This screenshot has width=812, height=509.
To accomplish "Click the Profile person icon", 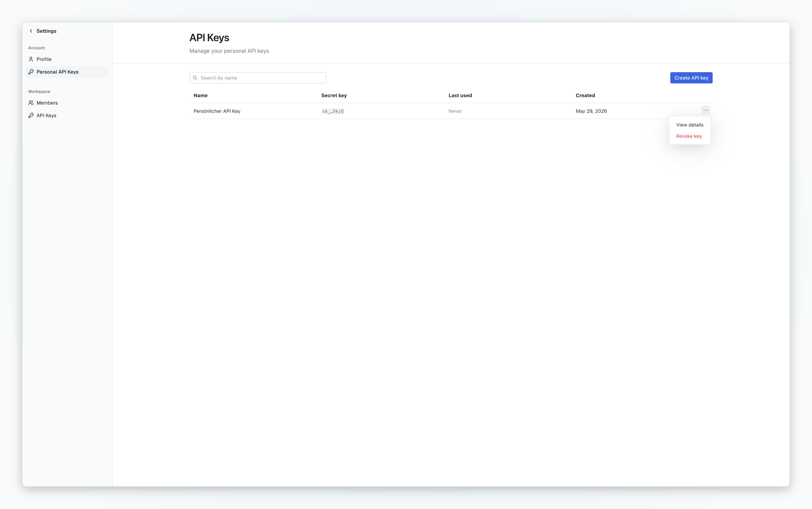I will coord(31,59).
